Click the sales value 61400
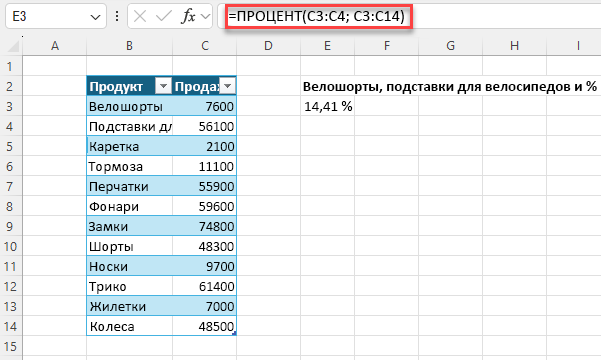 click(205, 286)
